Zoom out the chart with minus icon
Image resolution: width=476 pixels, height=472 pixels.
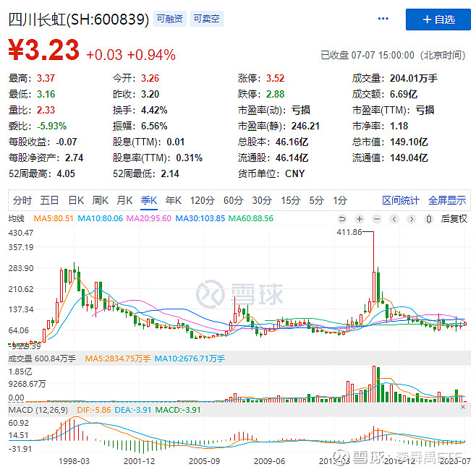pyautogui.click(x=377, y=219)
